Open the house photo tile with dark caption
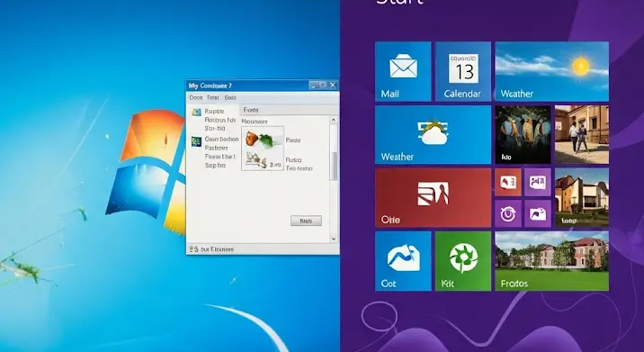 582,198
